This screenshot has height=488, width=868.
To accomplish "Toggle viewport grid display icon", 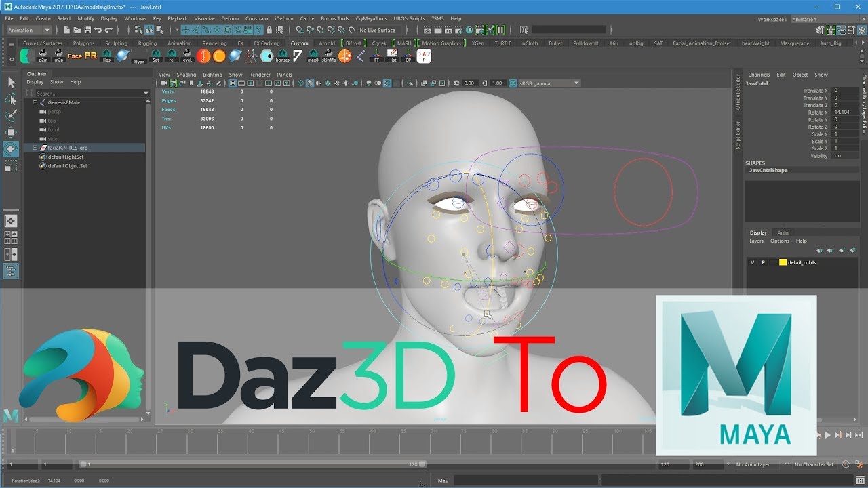I will click(x=232, y=83).
